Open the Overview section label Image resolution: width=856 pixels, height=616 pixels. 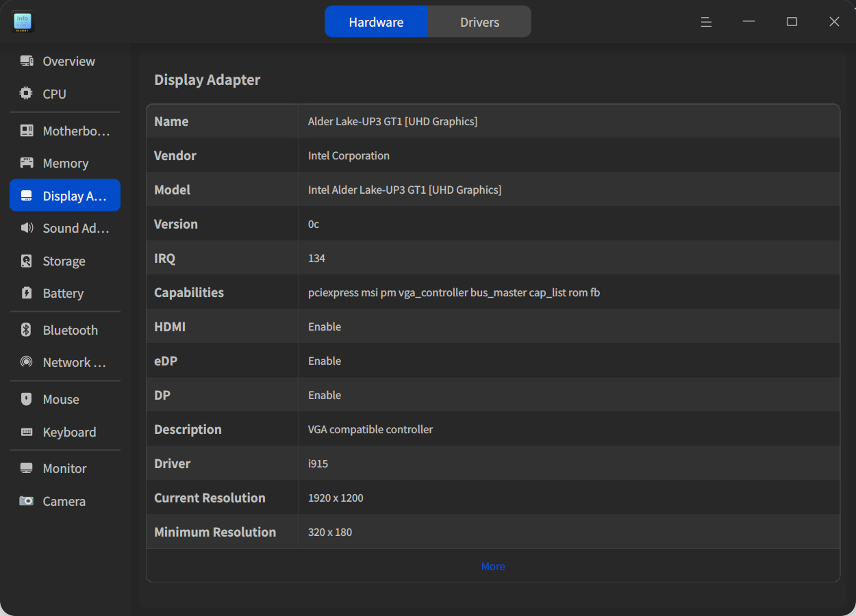pos(68,61)
